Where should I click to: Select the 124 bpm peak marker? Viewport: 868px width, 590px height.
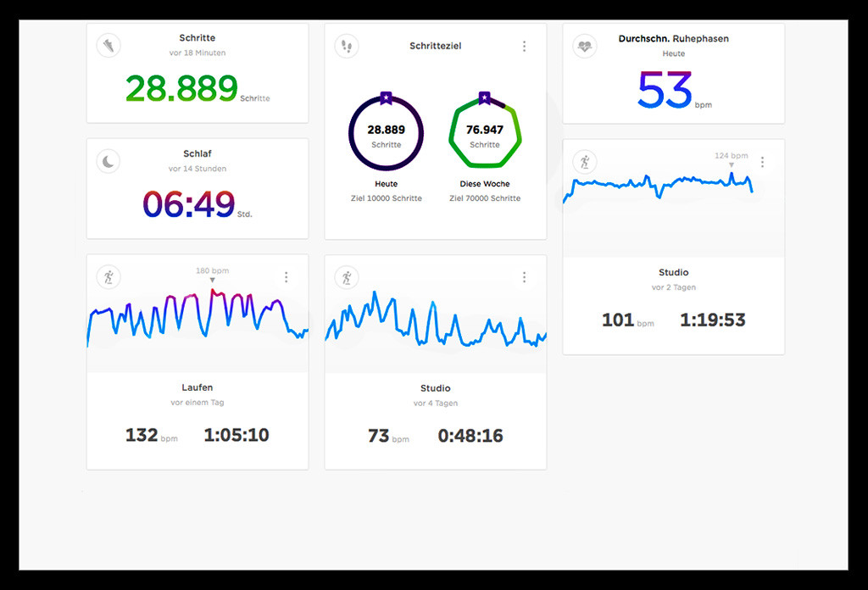[x=731, y=164]
